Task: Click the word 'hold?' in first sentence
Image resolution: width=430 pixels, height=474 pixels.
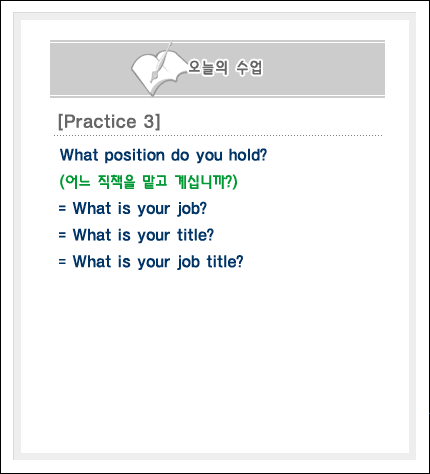Action: tap(248, 155)
